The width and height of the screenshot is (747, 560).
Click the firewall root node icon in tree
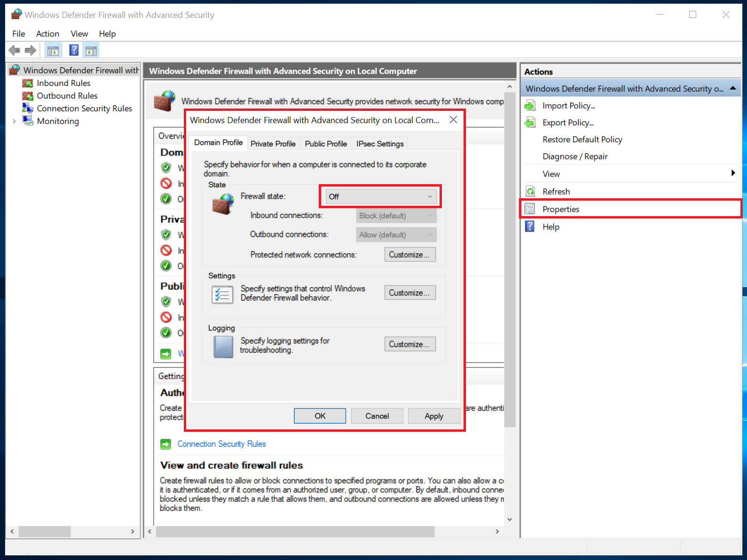coord(15,70)
